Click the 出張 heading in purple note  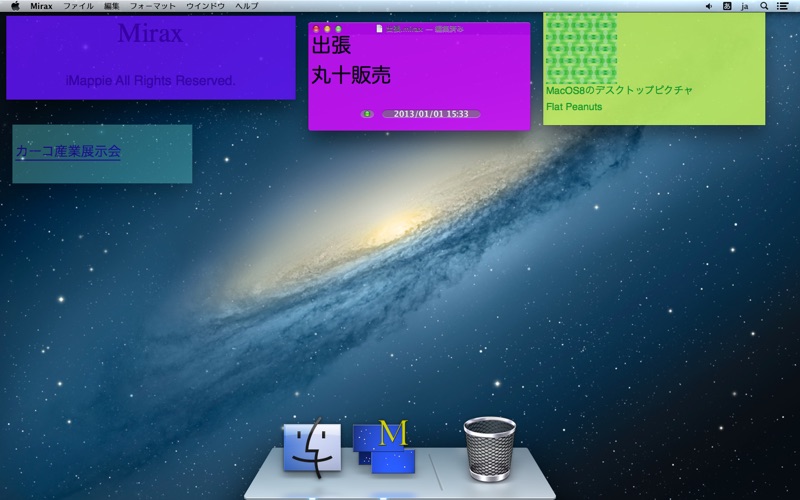tap(331, 45)
